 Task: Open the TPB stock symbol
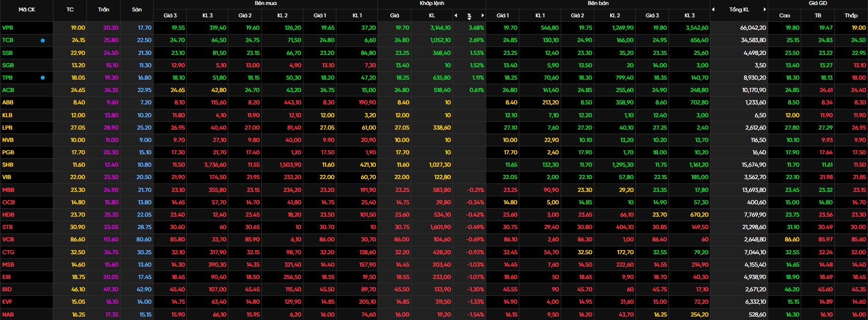tap(7, 78)
